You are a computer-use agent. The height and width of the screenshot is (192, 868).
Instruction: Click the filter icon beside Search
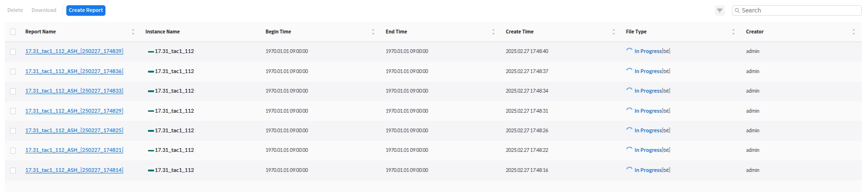coord(720,11)
